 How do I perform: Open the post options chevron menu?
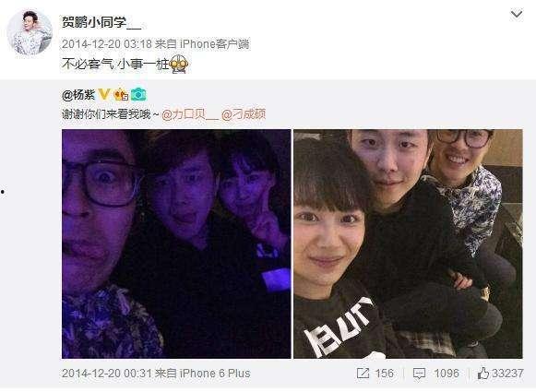[517, 15]
